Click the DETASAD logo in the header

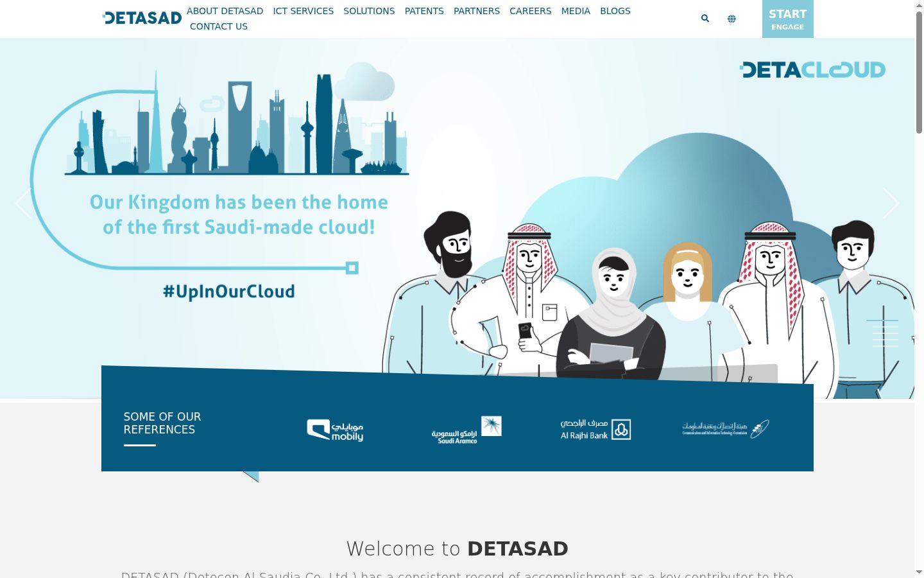click(142, 18)
